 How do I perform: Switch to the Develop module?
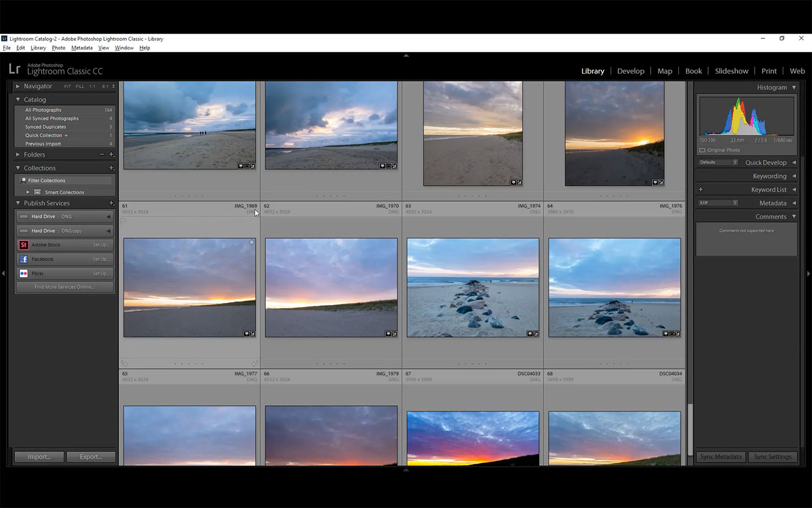(631, 71)
